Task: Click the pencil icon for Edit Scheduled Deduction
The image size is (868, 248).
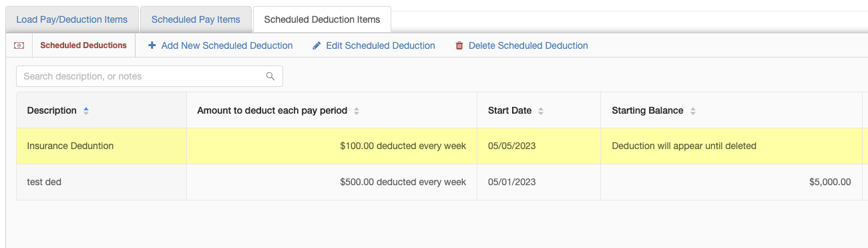Action: (316, 45)
